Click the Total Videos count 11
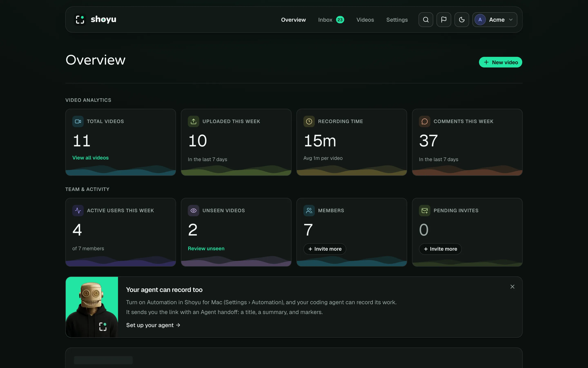Viewport: 588px width, 368px height. pyautogui.click(x=81, y=141)
